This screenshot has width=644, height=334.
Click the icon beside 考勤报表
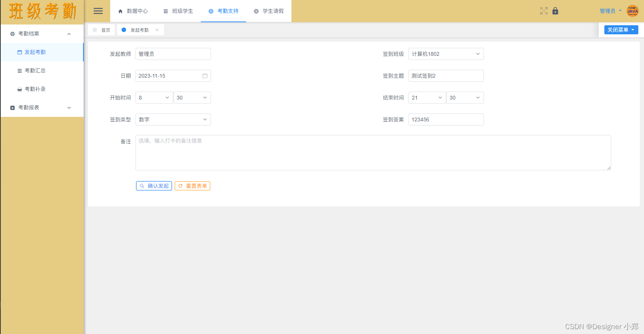point(12,108)
